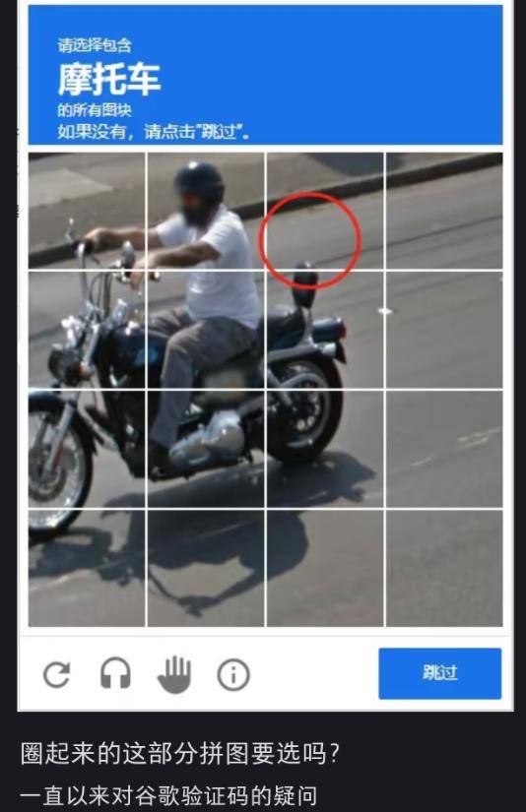Select the tile with front tire bottom and shadow
This screenshot has height=812, width=526.
tap(87, 568)
